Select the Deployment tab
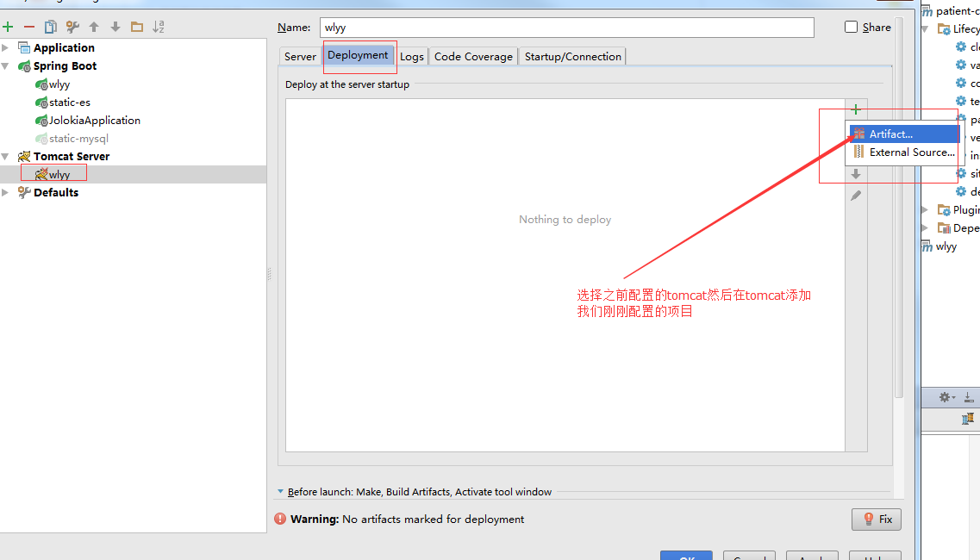This screenshot has width=980, height=560. 358,55
